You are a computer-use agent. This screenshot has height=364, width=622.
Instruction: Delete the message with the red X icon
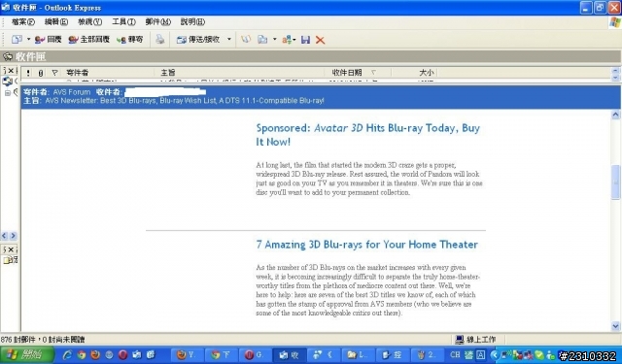(320, 40)
